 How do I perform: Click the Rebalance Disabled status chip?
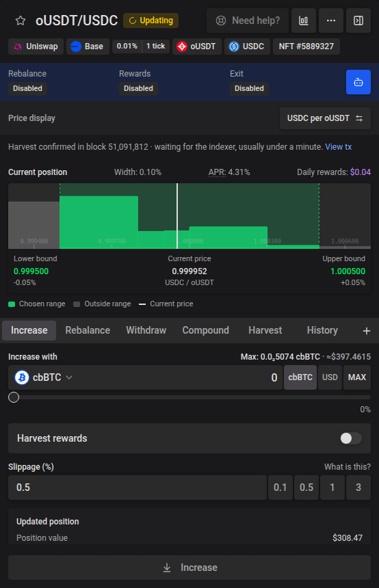(28, 88)
